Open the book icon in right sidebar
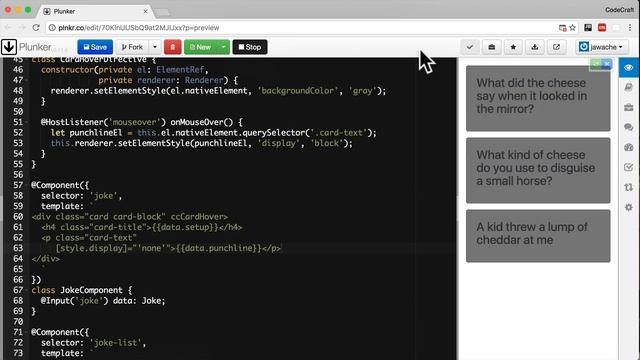Viewport: 640px width, 360px height. [x=629, y=87]
